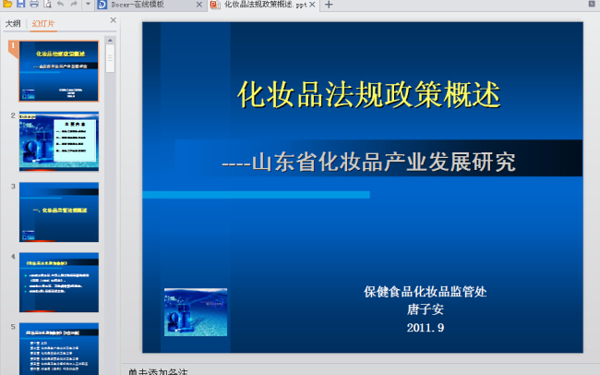
Task: Select slide 4 thumbnail
Action: point(59,282)
